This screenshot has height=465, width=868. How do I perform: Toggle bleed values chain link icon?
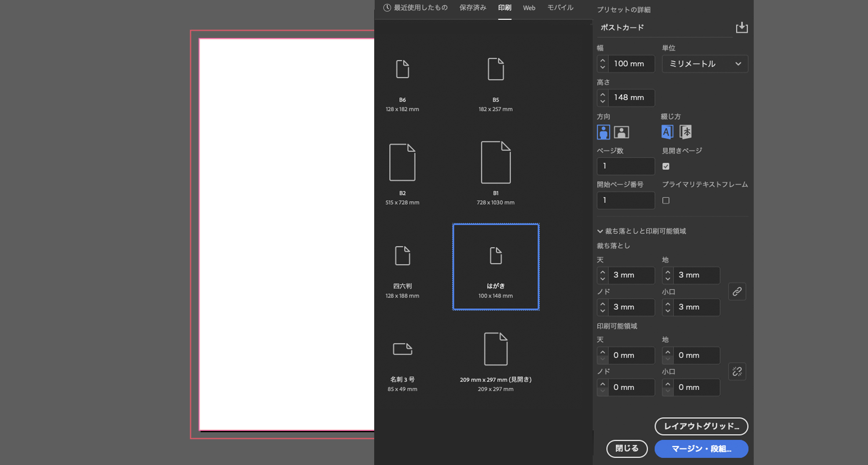coord(737,291)
